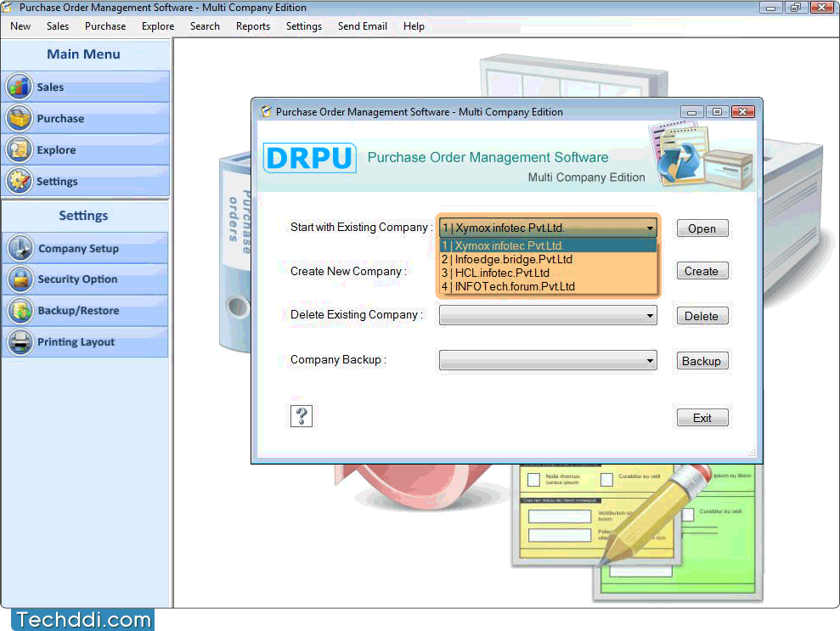Image resolution: width=840 pixels, height=631 pixels.
Task: Click the main window title bar app icon
Action: click(7, 7)
